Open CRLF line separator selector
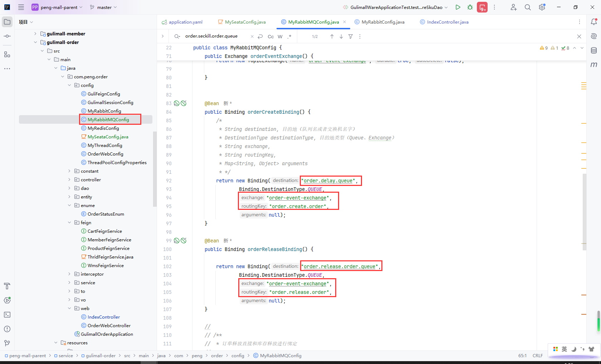Viewport: 601px width, 364px height. pyautogui.click(x=538, y=356)
